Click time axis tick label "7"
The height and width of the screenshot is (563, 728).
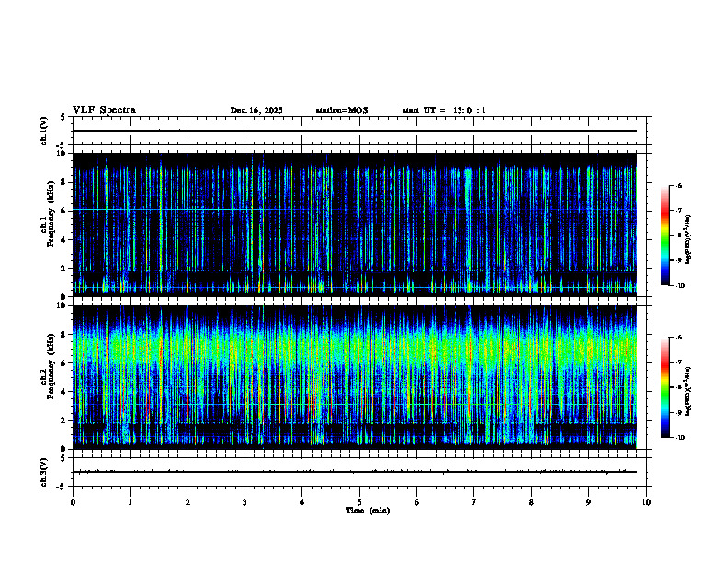coord(474,502)
